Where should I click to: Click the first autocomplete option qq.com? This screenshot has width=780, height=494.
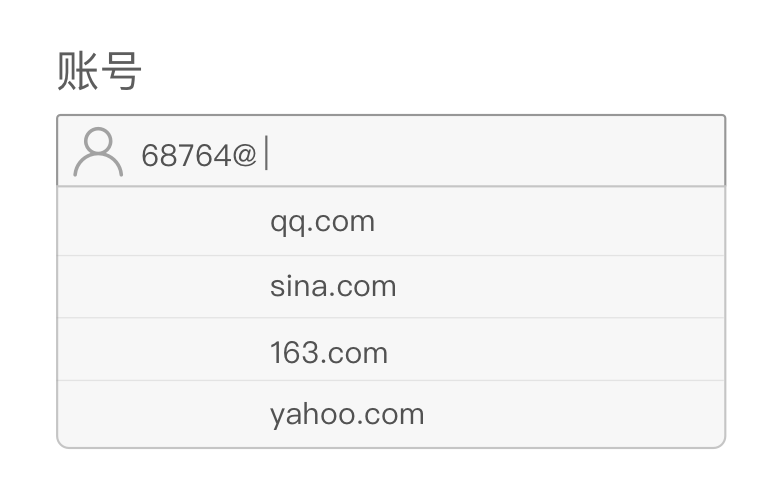322,221
